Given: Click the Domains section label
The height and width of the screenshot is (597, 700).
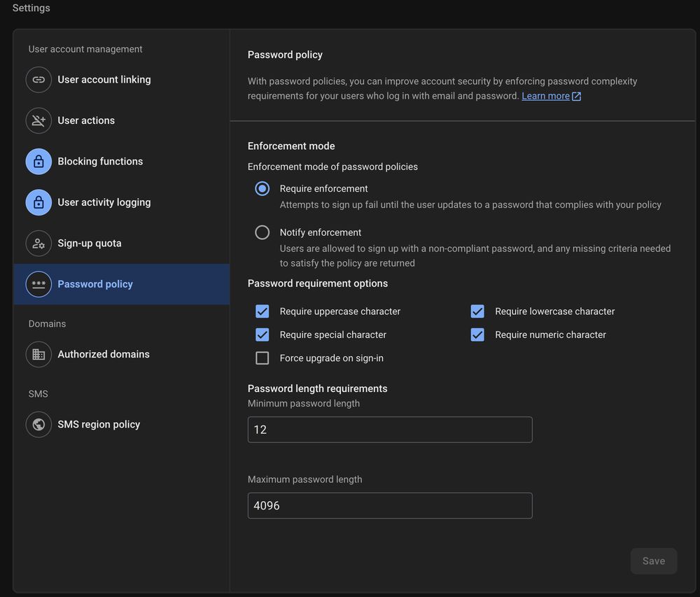Looking at the screenshot, I should click(x=47, y=324).
